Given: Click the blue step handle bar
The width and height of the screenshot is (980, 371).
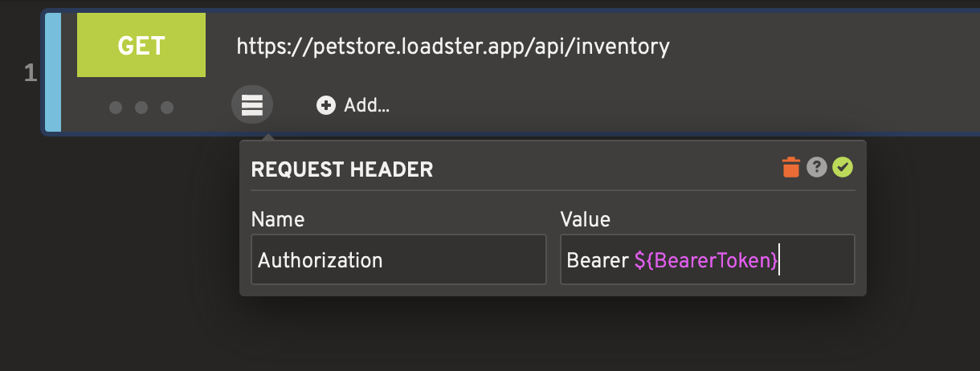Looking at the screenshot, I should point(53,72).
